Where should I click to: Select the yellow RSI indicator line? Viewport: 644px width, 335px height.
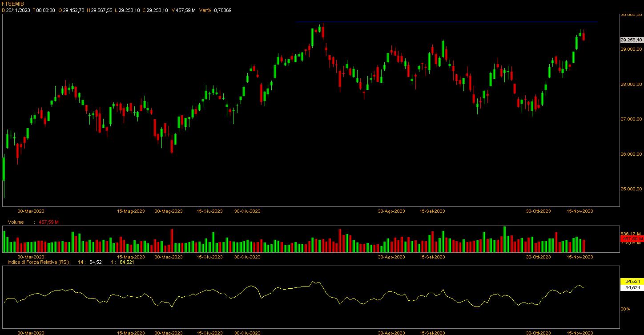pos(294,288)
